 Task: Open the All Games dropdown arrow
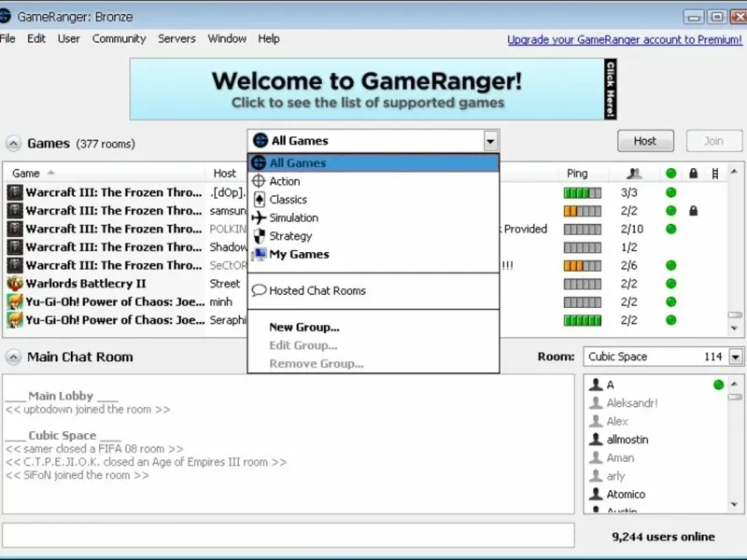pyautogui.click(x=490, y=141)
